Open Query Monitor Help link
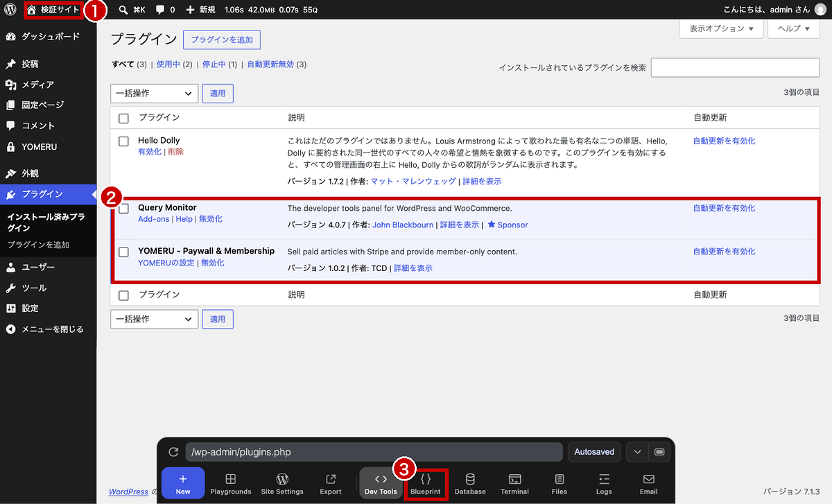This screenshot has height=504, width=832. 184,219
